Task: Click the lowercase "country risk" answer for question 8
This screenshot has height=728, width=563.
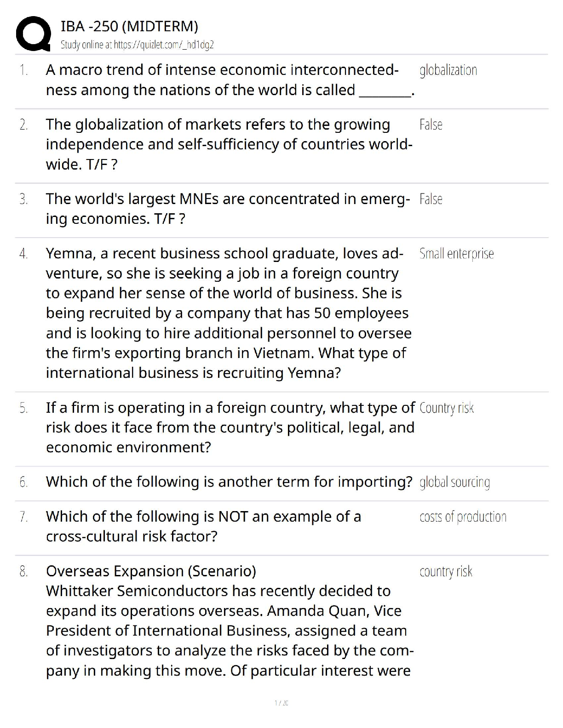Action: (x=446, y=571)
